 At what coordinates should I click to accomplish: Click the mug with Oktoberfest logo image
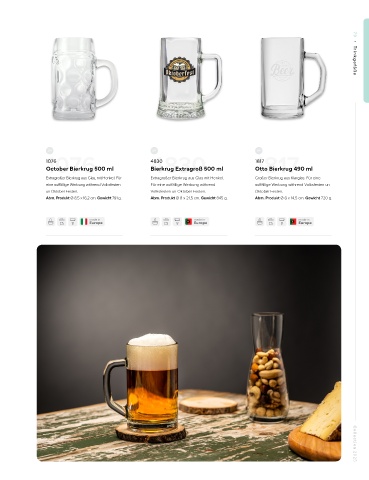click(189, 78)
